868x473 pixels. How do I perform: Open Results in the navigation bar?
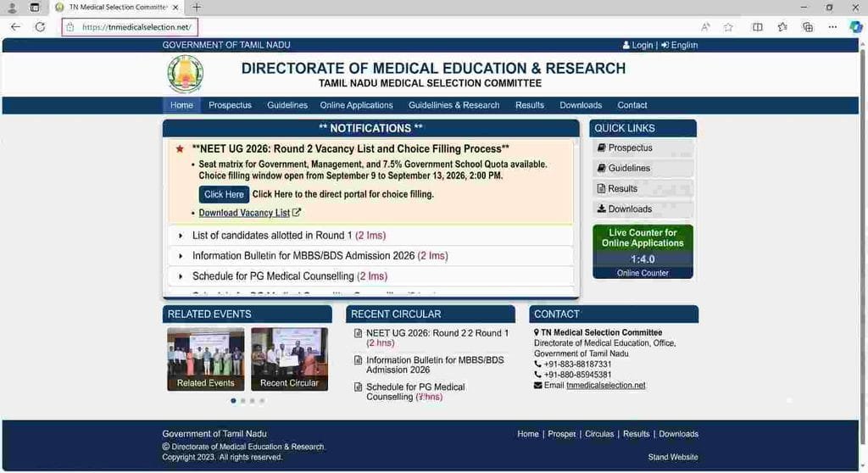[x=529, y=105]
